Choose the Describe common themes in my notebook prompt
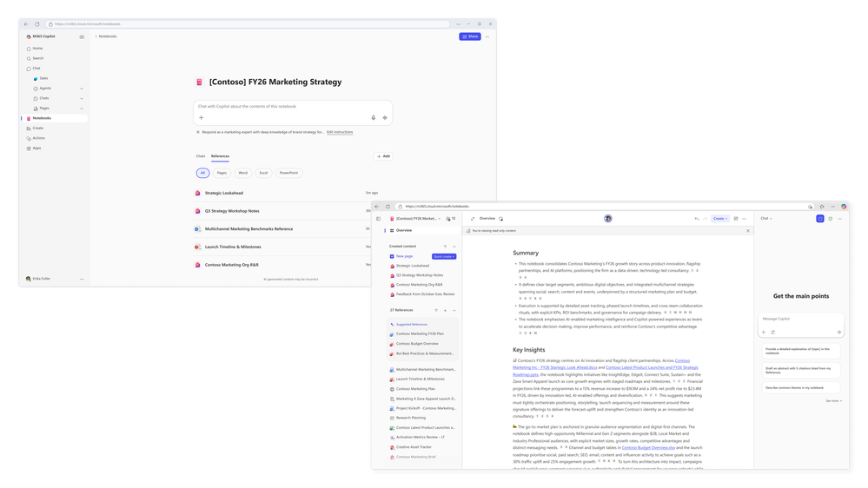 [800, 388]
